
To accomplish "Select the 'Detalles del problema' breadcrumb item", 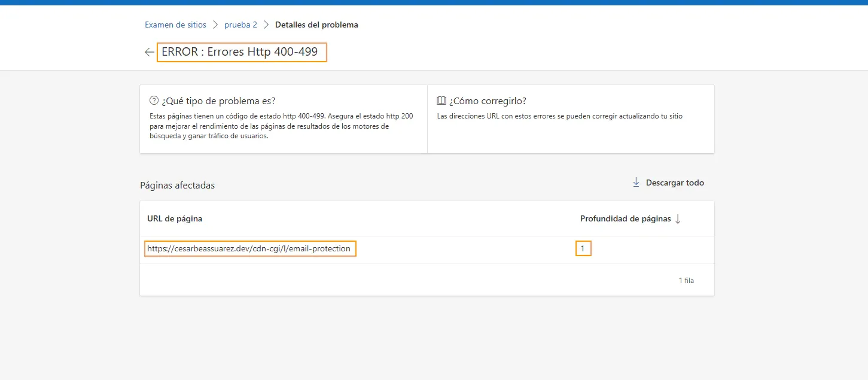I will tap(316, 25).
